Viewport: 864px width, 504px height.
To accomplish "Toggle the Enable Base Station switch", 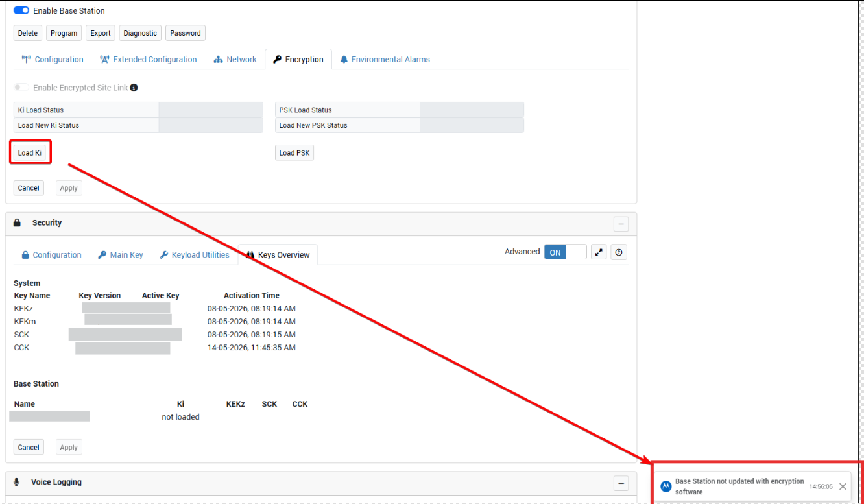I will coord(21,10).
